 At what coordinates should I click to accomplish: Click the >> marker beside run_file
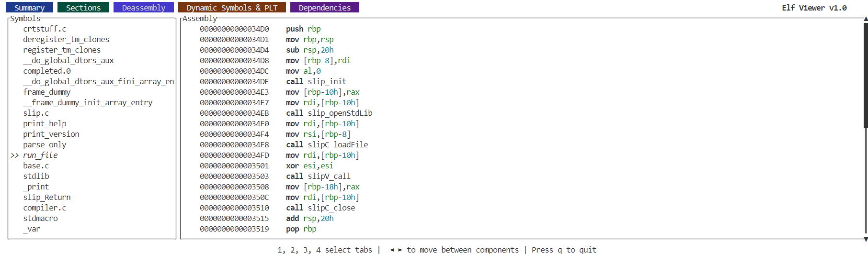click(x=14, y=155)
